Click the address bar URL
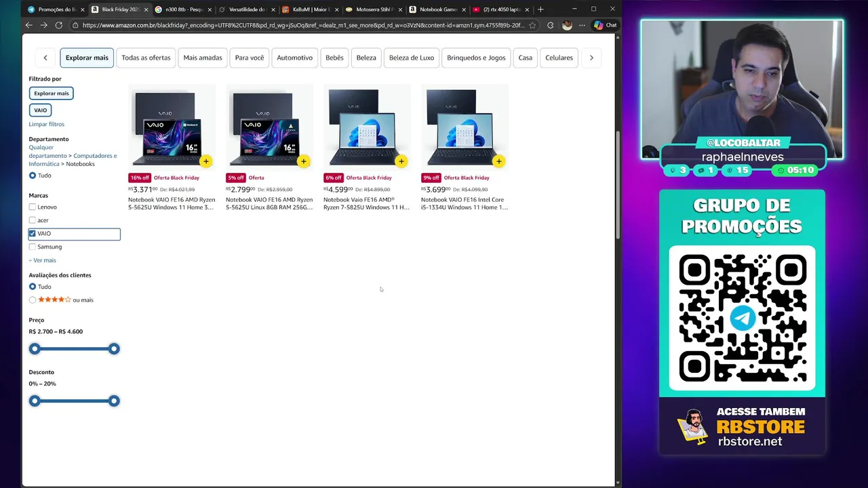Screen dimensions: 868x488 [303, 25]
